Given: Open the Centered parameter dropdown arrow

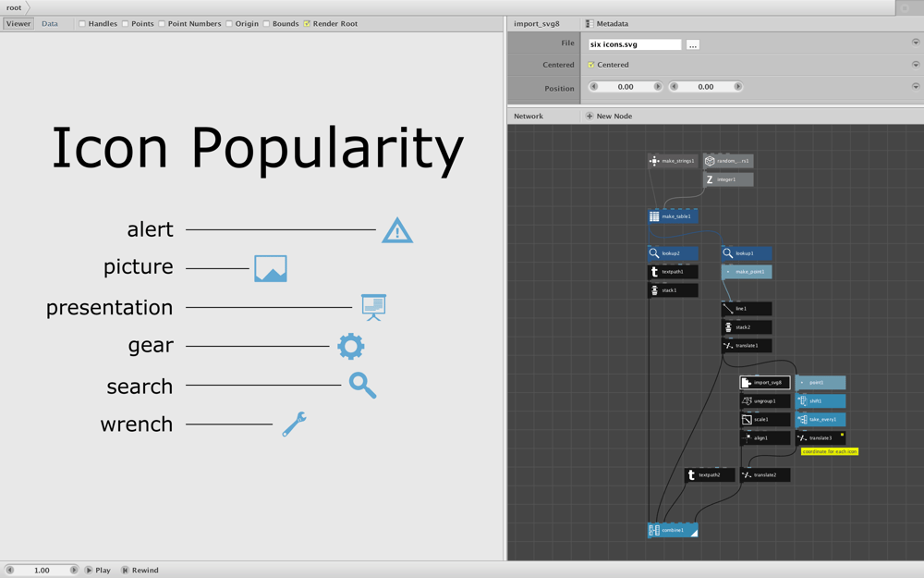Looking at the screenshot, I should (x=916, y=65).
